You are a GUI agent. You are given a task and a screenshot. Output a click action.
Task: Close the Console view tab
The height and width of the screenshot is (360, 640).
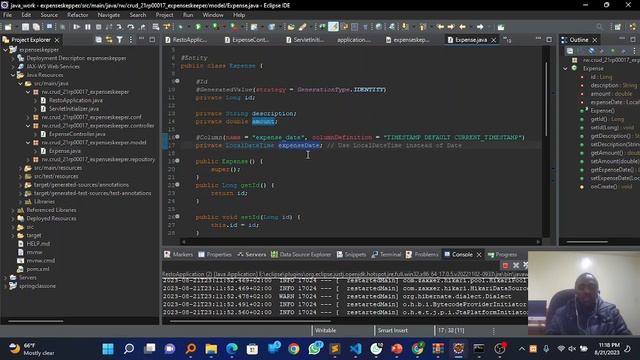pyautogui.click(x=479, y=255)
